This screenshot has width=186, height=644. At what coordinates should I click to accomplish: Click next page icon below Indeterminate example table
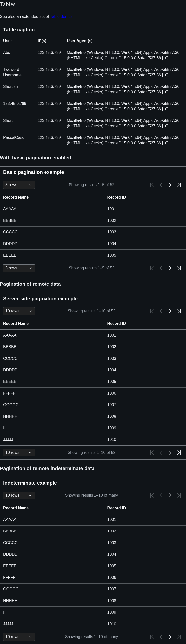170,637
